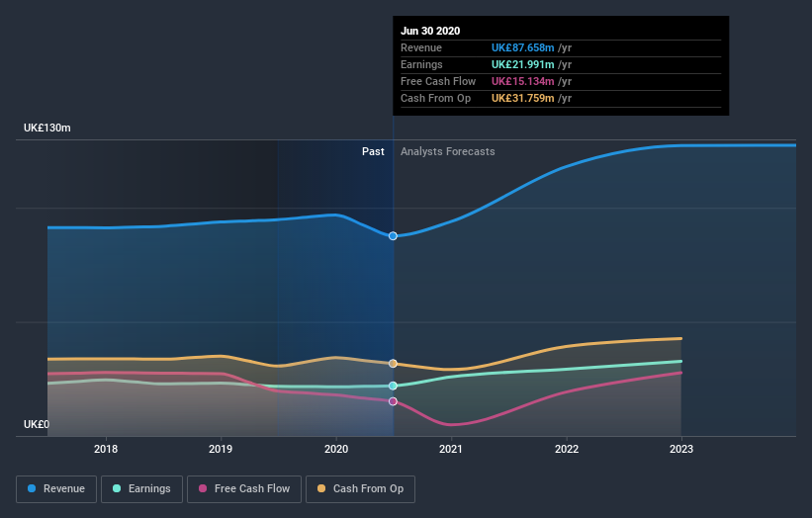Toggle the Earnings legend button

coord(141,489)
